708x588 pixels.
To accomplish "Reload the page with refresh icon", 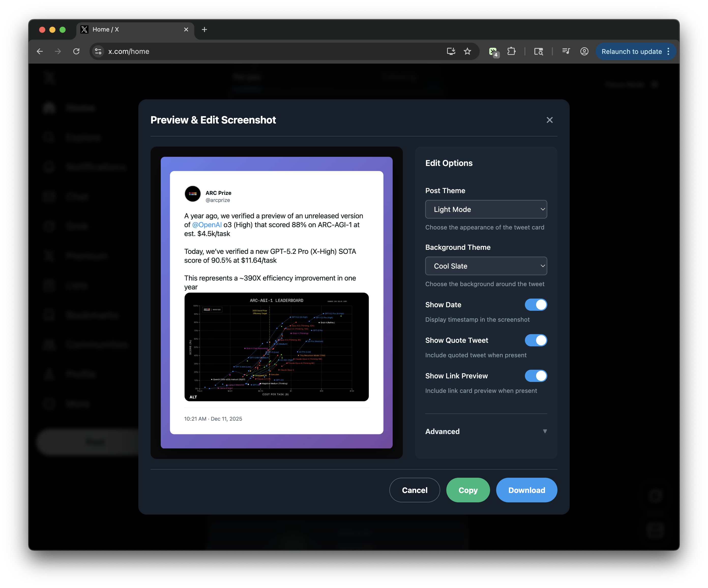I will pos(77,51).
